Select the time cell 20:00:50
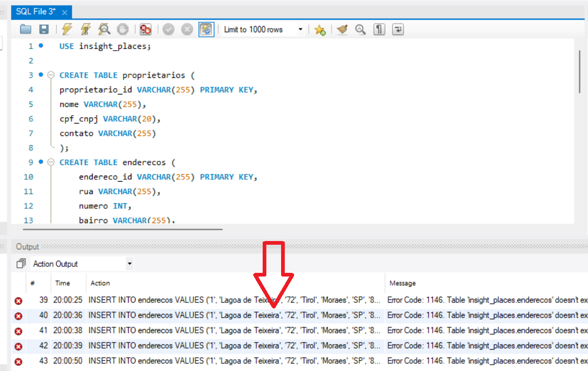This screenshot has width=588, height=371. [68, 361]
